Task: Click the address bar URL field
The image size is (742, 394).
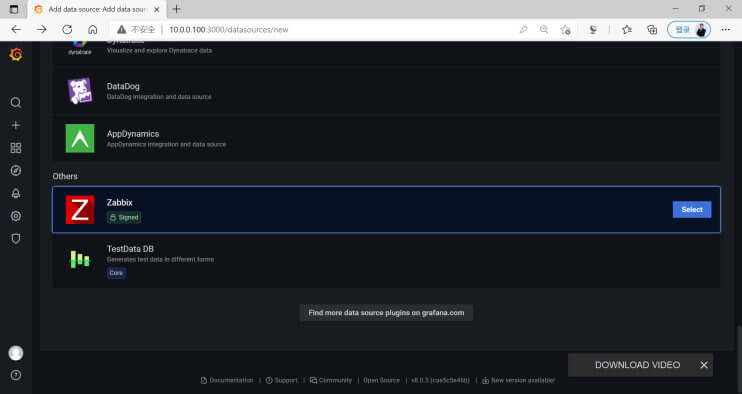Action: point(229,29)
